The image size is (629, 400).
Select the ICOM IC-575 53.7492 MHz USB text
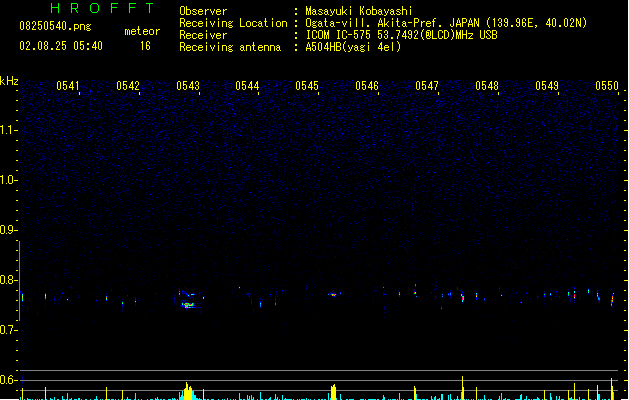point(402,35)
